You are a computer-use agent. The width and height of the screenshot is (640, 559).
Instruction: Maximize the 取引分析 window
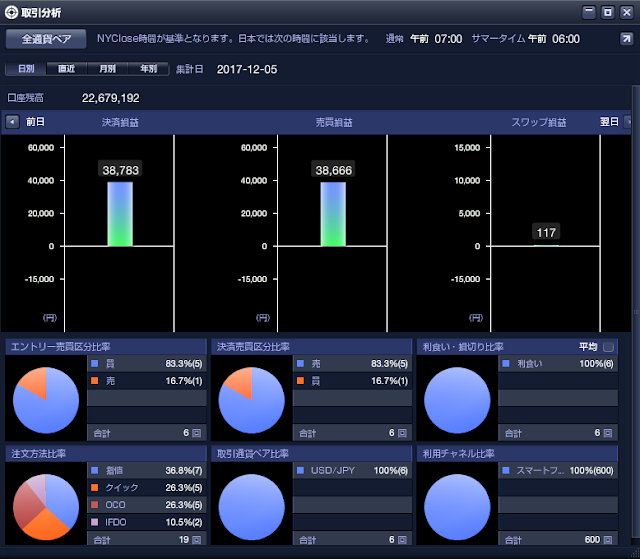(607, 12)
